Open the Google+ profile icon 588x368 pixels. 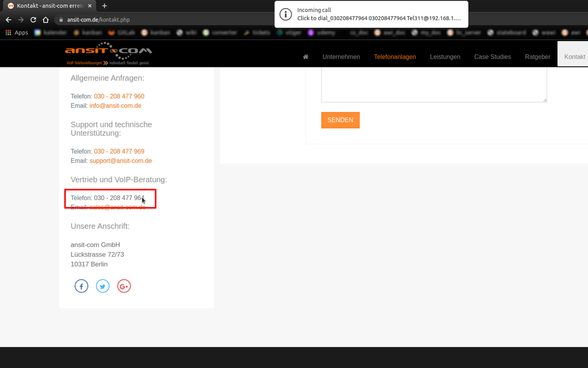coord(124,286)
